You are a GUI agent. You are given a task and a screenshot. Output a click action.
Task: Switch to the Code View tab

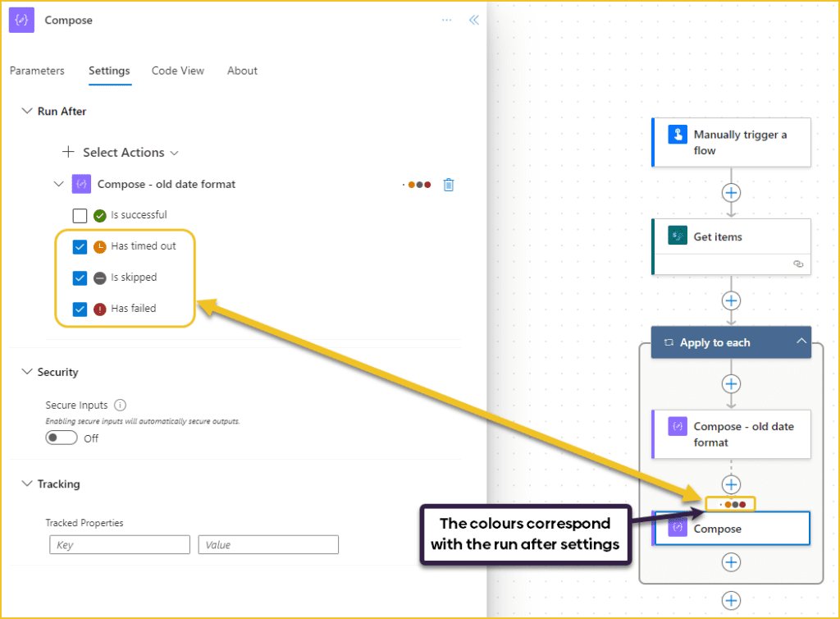point(177,71)
